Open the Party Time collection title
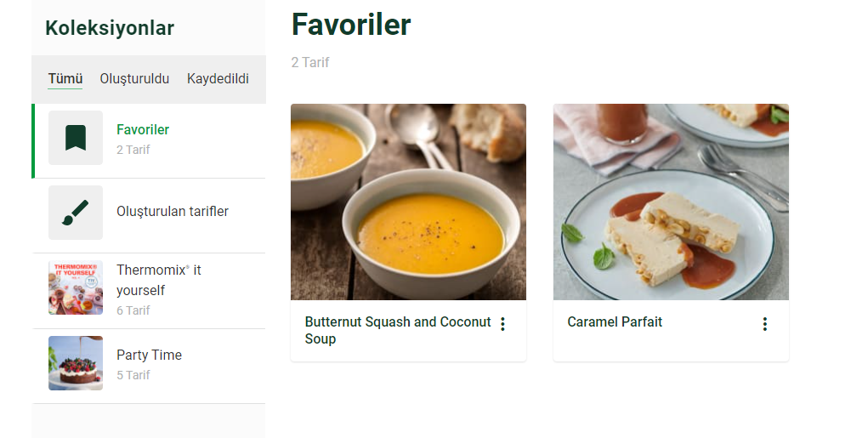 [x=149, y=356]
